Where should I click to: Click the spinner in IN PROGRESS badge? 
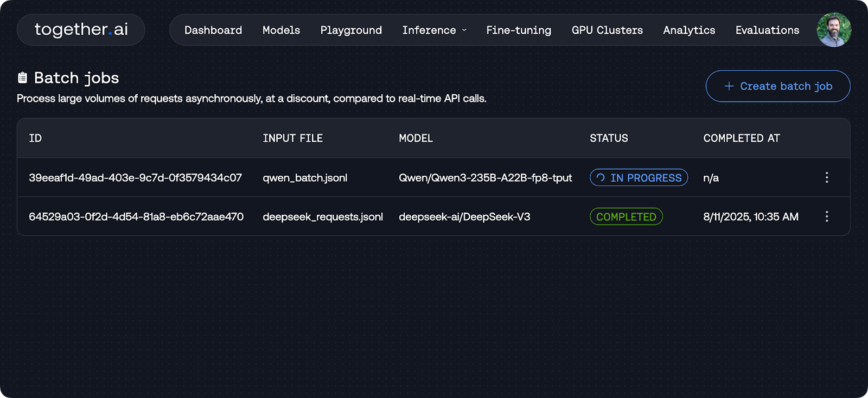(x=601, y=177)
